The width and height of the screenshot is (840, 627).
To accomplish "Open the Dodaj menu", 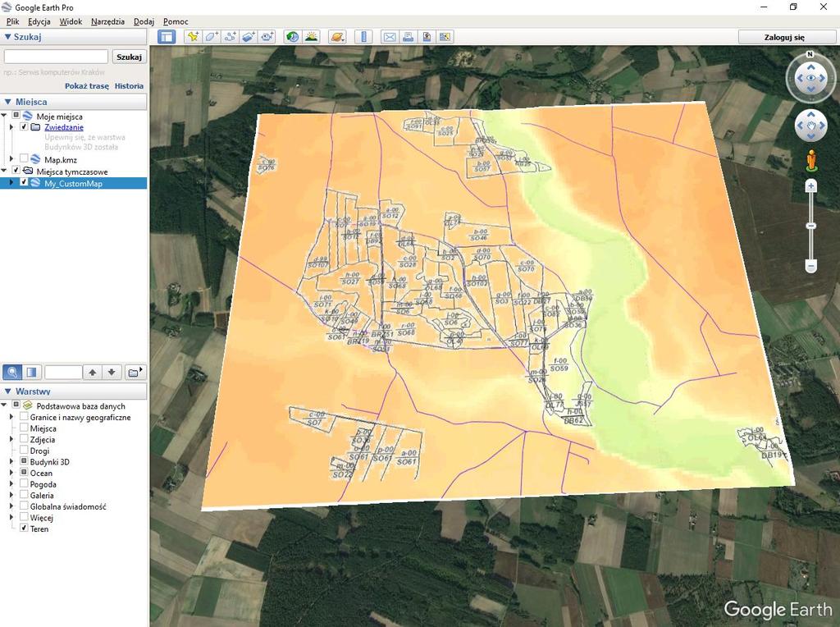I will tap(144, 21).
